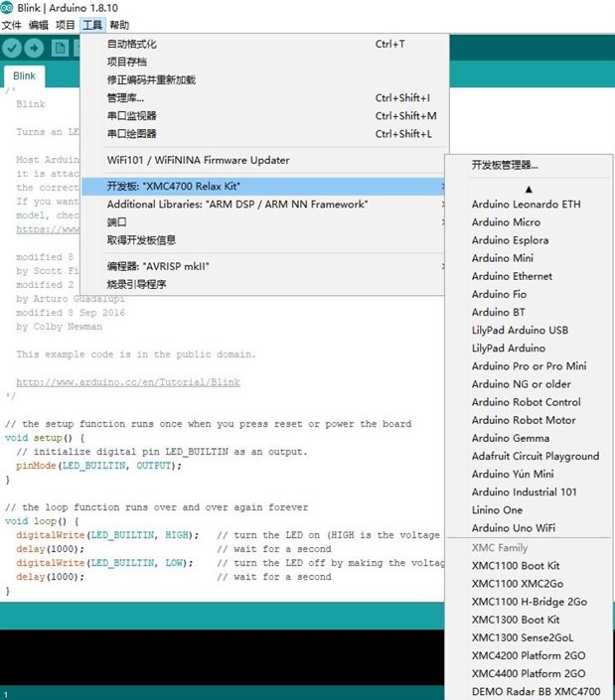Pick Arduino Robot Motor board
Viewport: 615px width, 700px height.
tap(530, 420)
